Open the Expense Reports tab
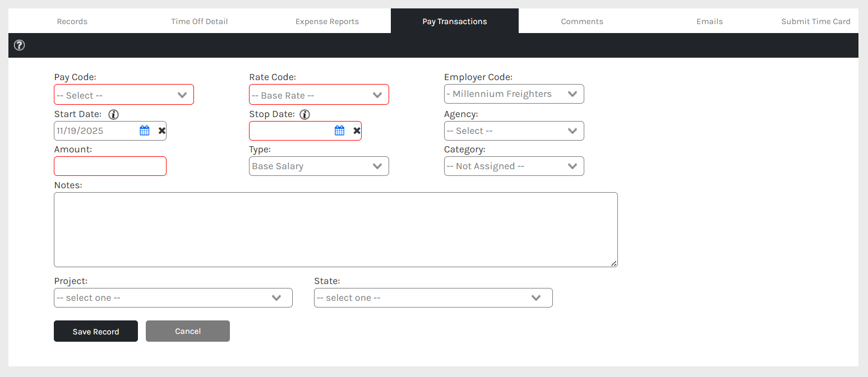 [327, 21]
